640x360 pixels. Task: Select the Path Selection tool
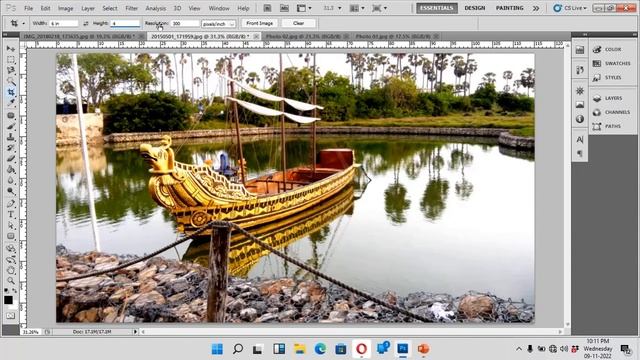[11, 225]
